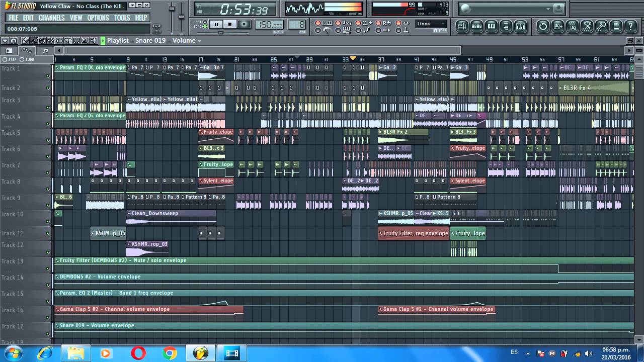The image size is (644, 362).
Task: Click the song position slider
Action: pos(222,33)
